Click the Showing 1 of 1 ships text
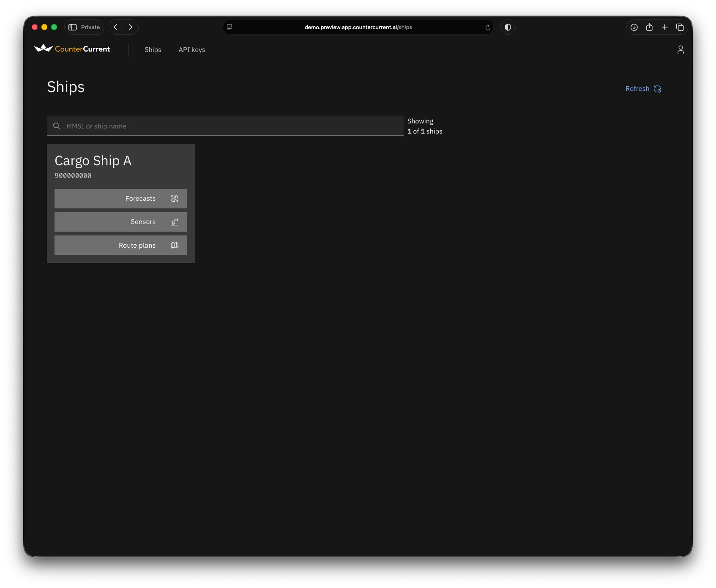Image resolution: width=716 pixels, height=588 pixels. click(x=425, y=126)
